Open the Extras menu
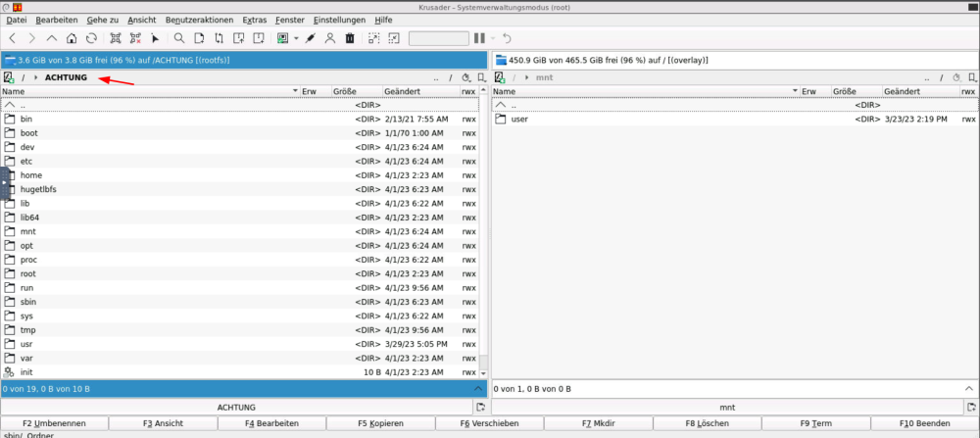The height and width of the screenshot is (438, 980). tap(255, 20)
